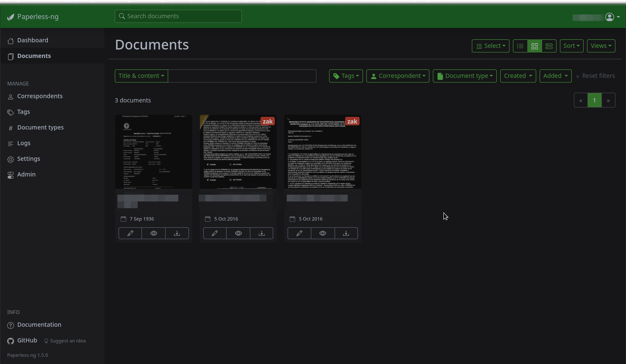626x364 pixels.
Task: Preview the middle 5 Oct 2016 document
Action: tap(238, 233)
